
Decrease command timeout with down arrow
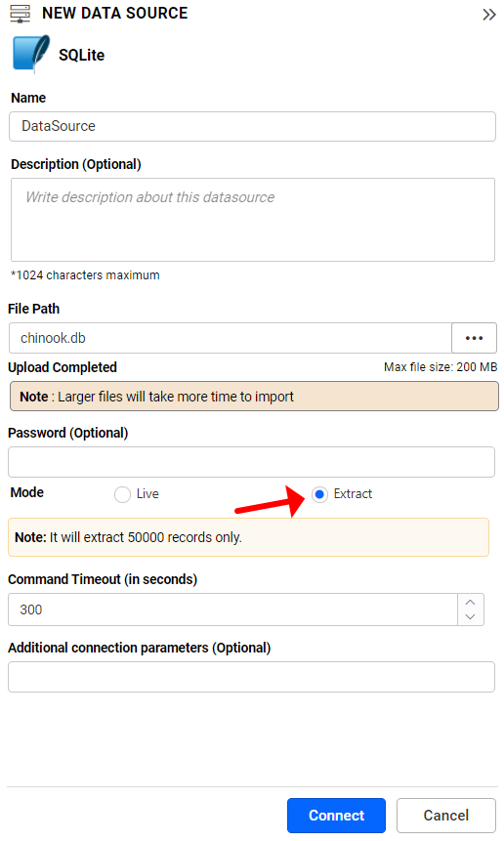[x=470, y=616]
